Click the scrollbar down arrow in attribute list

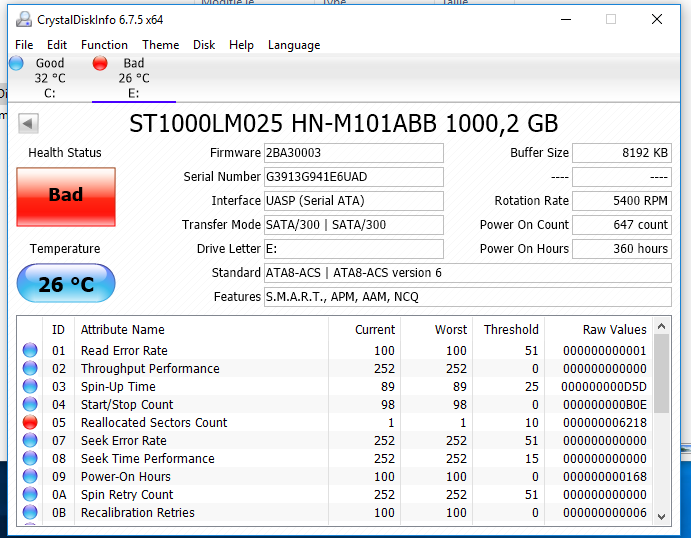(661, 516)
